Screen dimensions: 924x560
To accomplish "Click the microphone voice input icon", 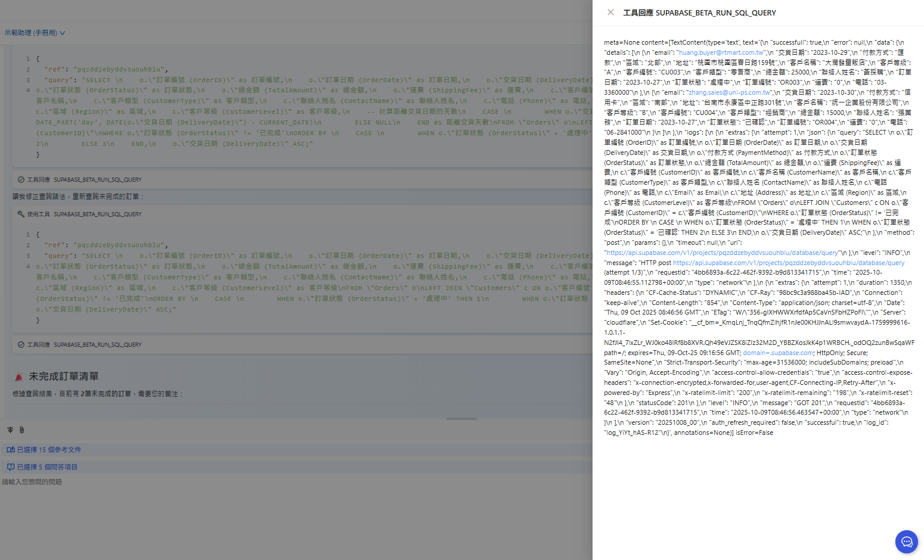I will (x=10, y=430).
